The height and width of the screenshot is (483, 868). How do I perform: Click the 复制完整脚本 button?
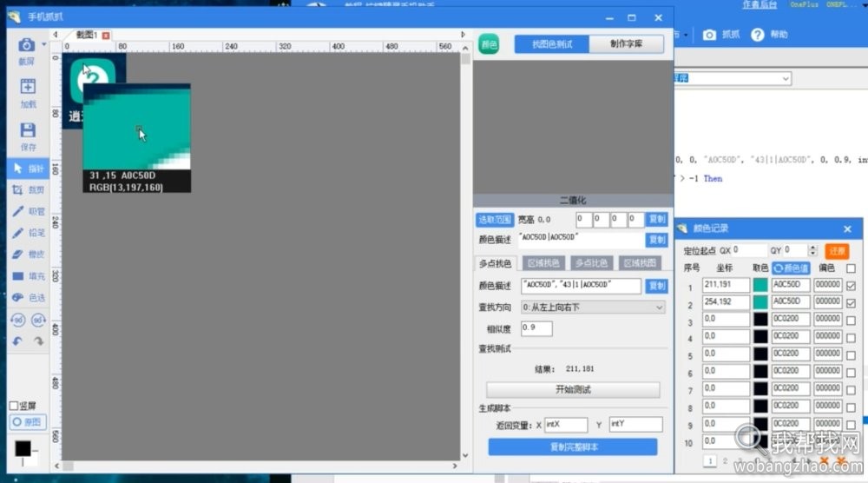pyautogui.click(x=573, y=447)
